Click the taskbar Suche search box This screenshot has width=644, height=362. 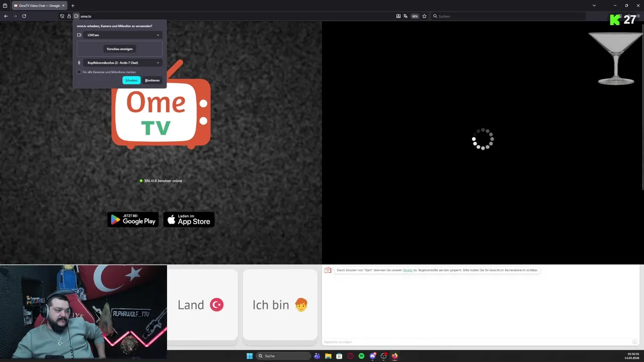(283, 356)
